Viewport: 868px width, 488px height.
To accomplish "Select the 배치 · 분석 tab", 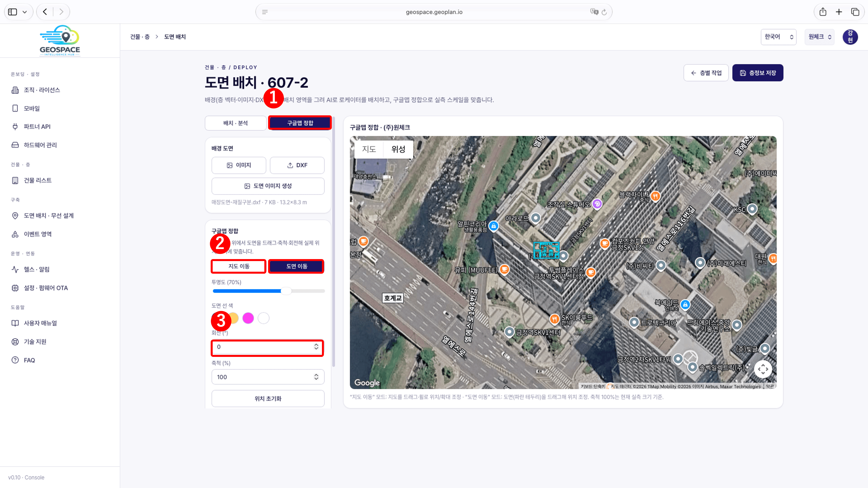I will click(x=236, y=123).
